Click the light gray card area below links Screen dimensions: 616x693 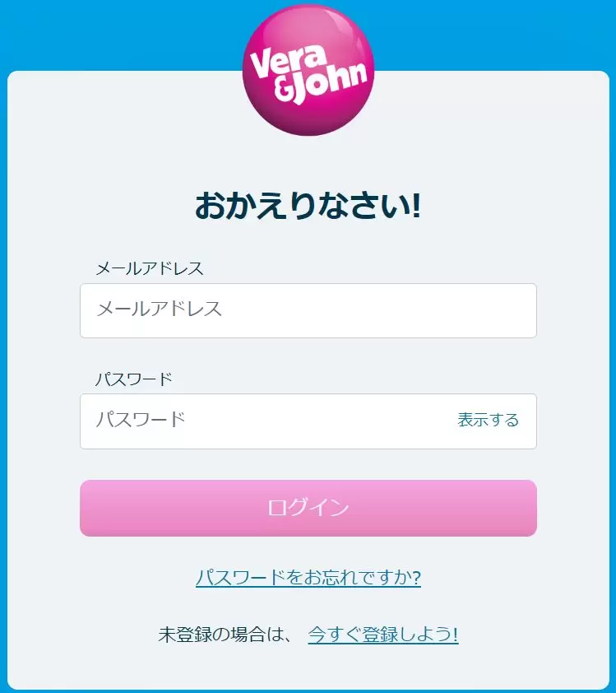(308, 667)
